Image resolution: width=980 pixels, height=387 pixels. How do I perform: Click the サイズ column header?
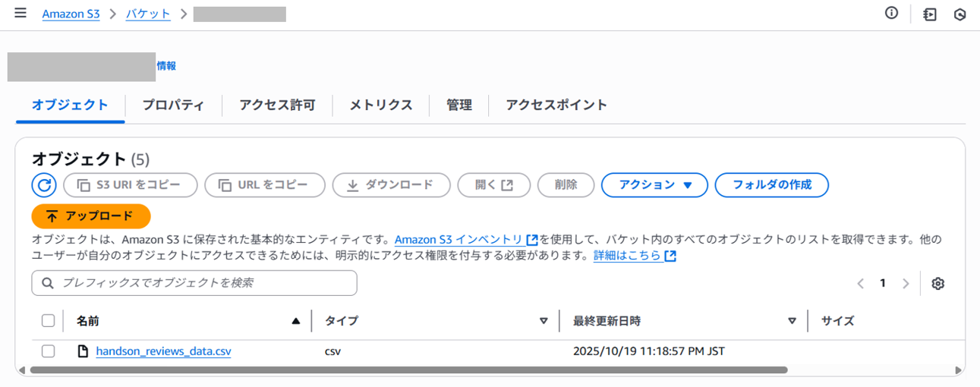point(838,321)
